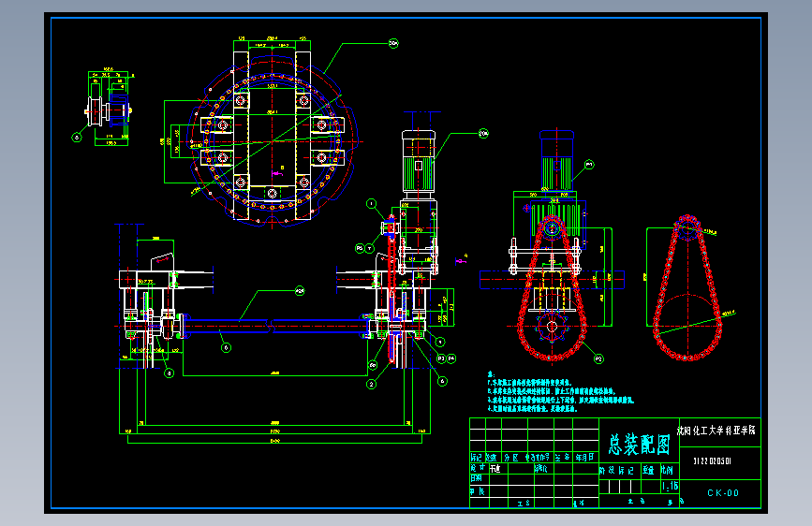Click the 重量 header cell
Image resolution: width=812 pixels, height=526 pixels.
coord(648,470)
